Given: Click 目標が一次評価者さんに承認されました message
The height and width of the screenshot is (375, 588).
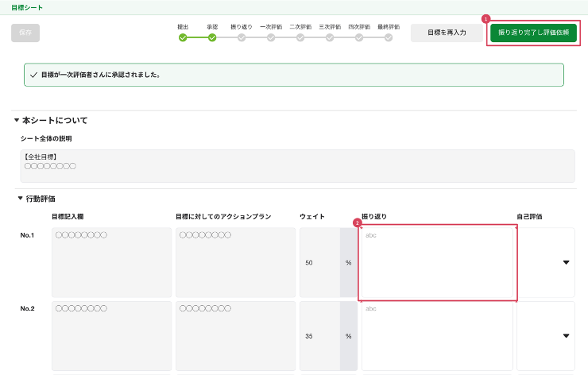Looking at the screenshot, I should (x=101, y=75).
